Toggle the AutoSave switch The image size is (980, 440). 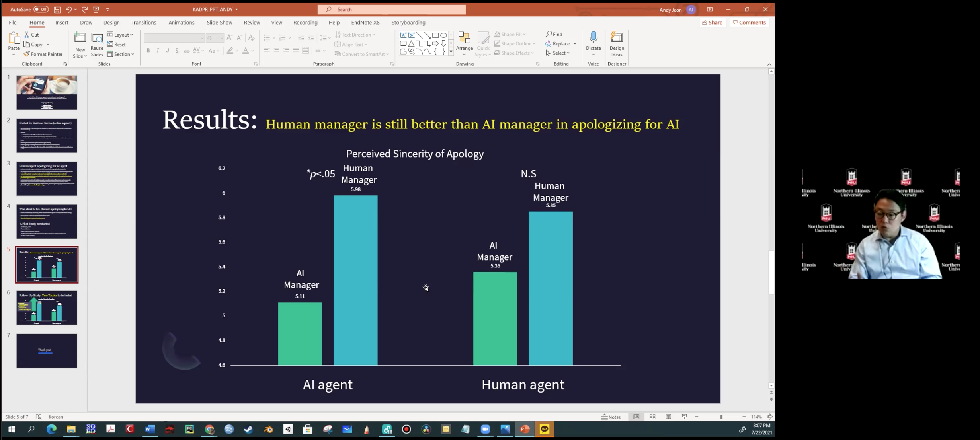tap(41, 9)
